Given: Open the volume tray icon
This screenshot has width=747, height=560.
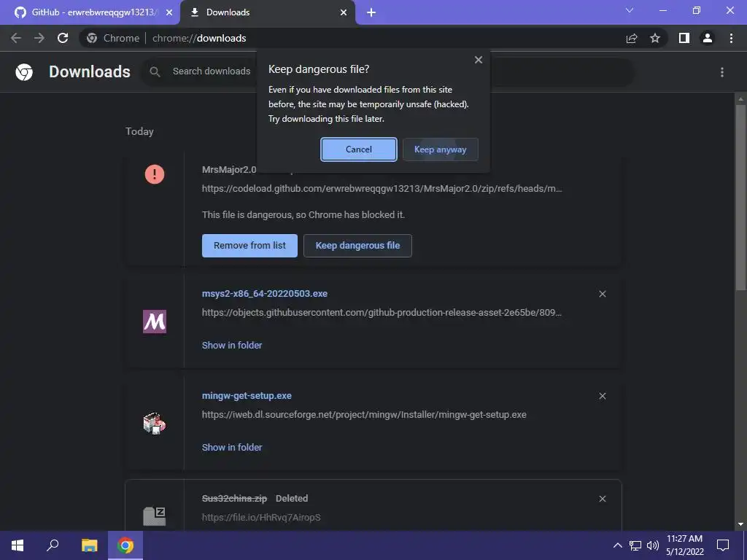Looking at the screenshot, I should 653,545.
